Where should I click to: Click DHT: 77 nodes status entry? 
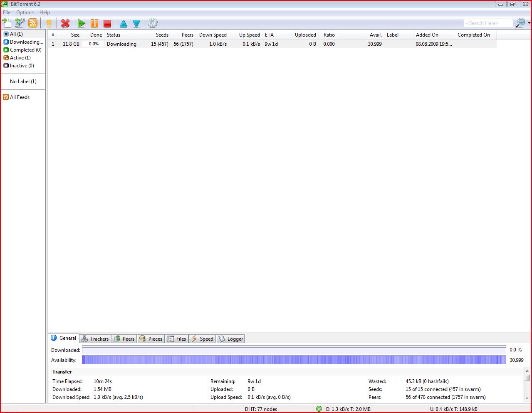261,409
